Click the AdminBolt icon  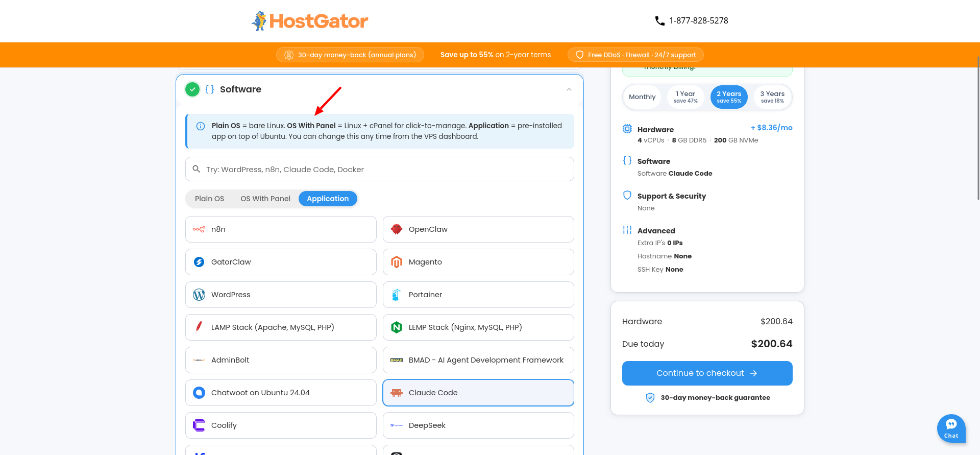199,360
